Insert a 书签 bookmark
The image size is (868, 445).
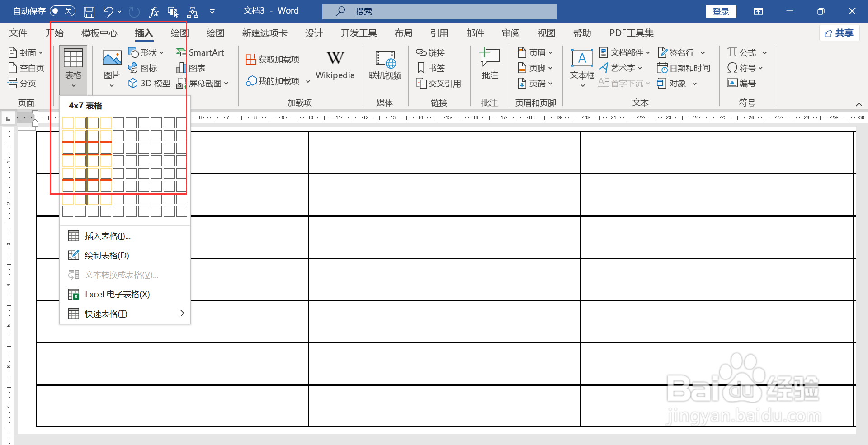coord(430,68)
